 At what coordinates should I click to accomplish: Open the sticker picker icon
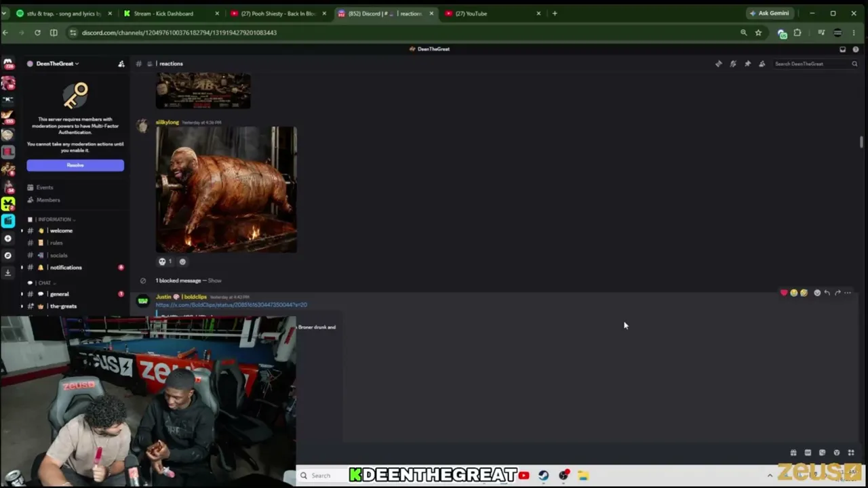[822, 453]
